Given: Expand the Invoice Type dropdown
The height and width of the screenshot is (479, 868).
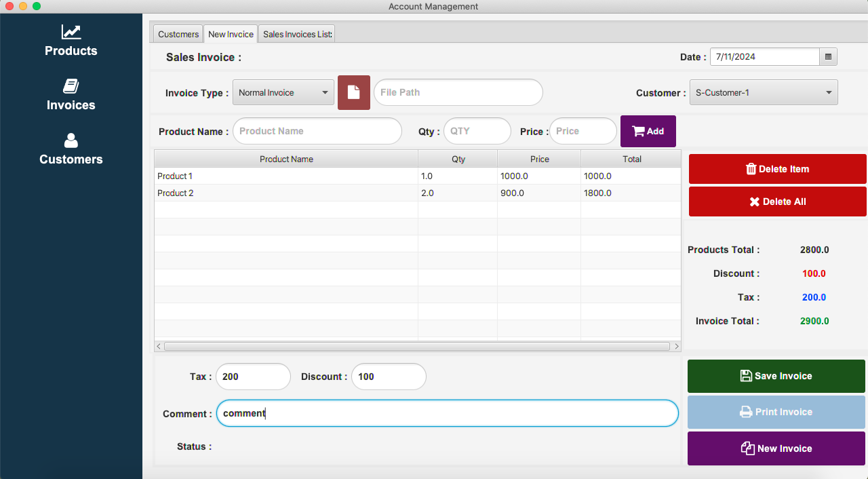Looking at the screenshot, I should (283, 93).
